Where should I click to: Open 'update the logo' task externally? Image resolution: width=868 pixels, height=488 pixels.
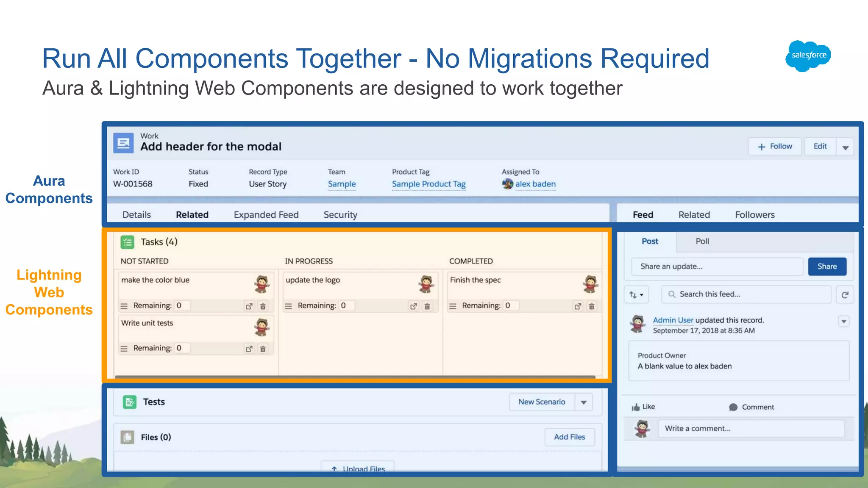[x=414, y=306]
